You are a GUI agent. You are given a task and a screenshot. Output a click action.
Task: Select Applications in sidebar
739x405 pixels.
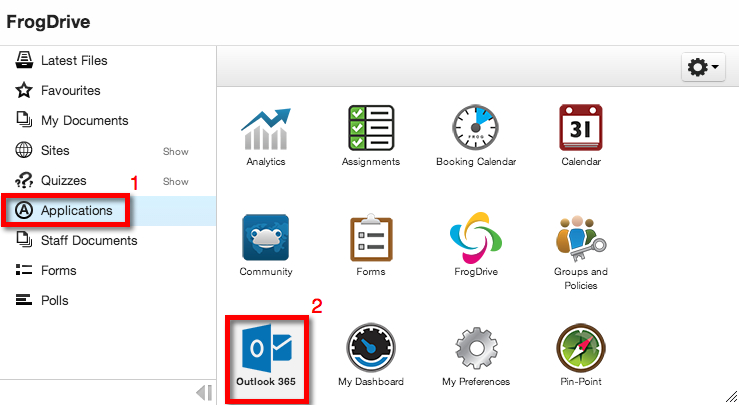[x=108, y=210]
